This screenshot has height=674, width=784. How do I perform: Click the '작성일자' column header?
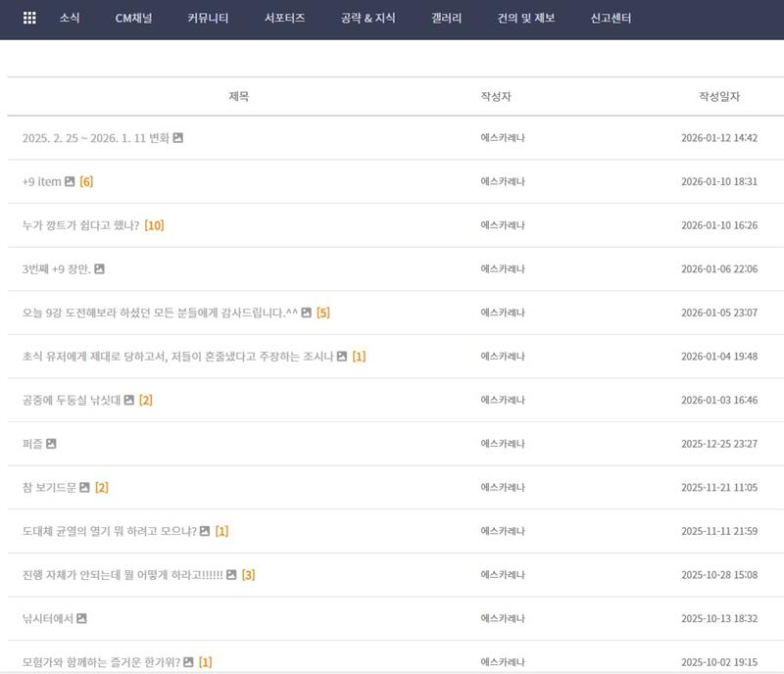[x=718, y=97]
